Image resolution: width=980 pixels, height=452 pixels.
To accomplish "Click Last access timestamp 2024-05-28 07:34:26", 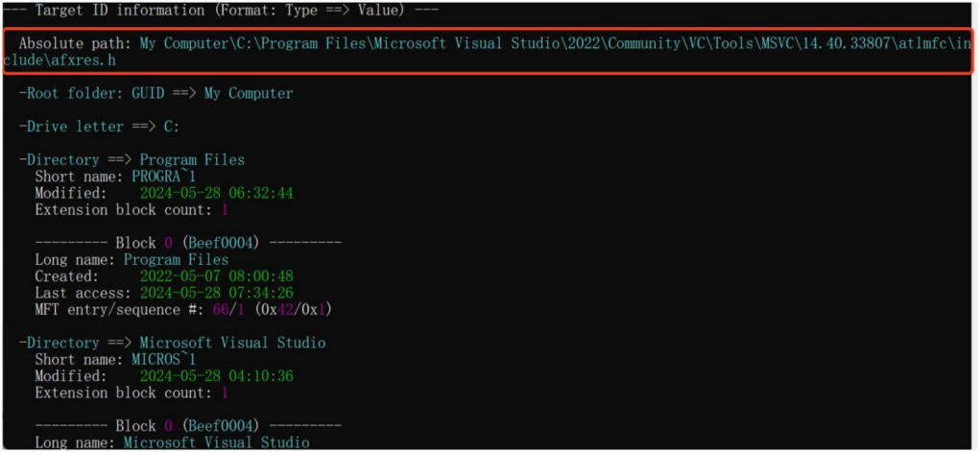I will (x=216, y=293).
